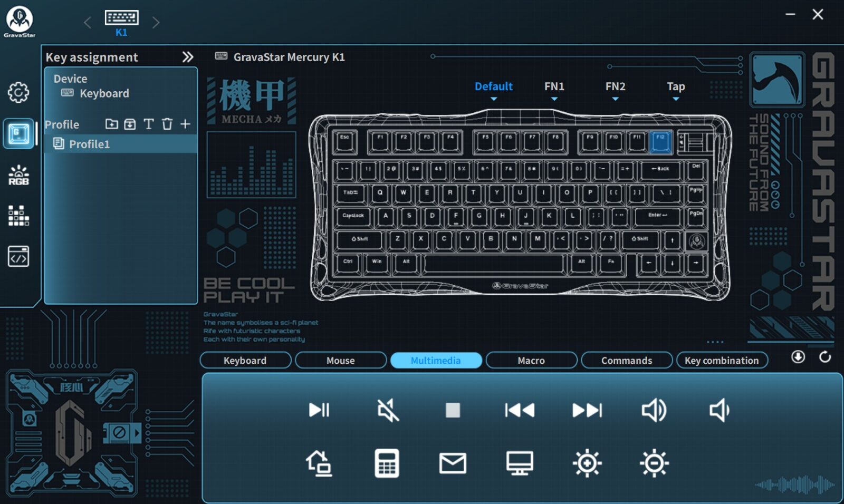Select the volume up speaker icon
This screenshot has width=844, height=504.
pyautogui.click(x=654, y=410)
